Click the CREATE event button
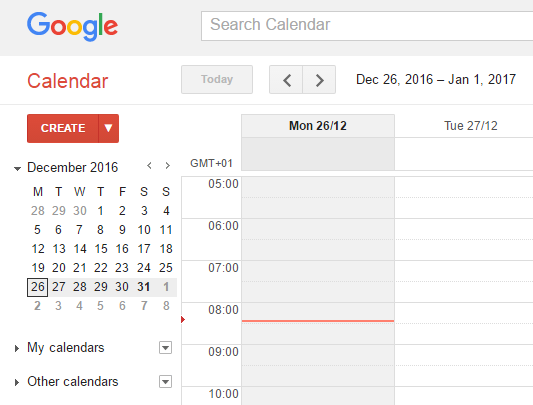Viewport: 533px width, 405px height. tap(63, 128)
